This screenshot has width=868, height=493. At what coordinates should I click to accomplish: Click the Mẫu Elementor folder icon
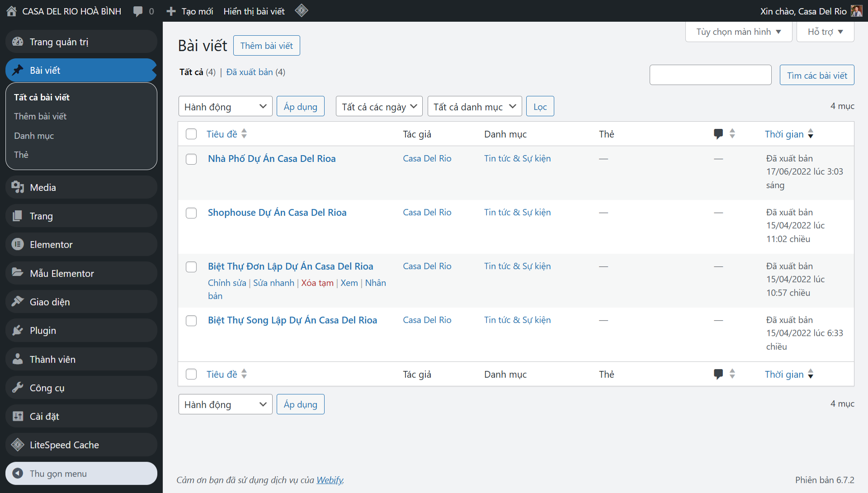[x=18, y=273]
